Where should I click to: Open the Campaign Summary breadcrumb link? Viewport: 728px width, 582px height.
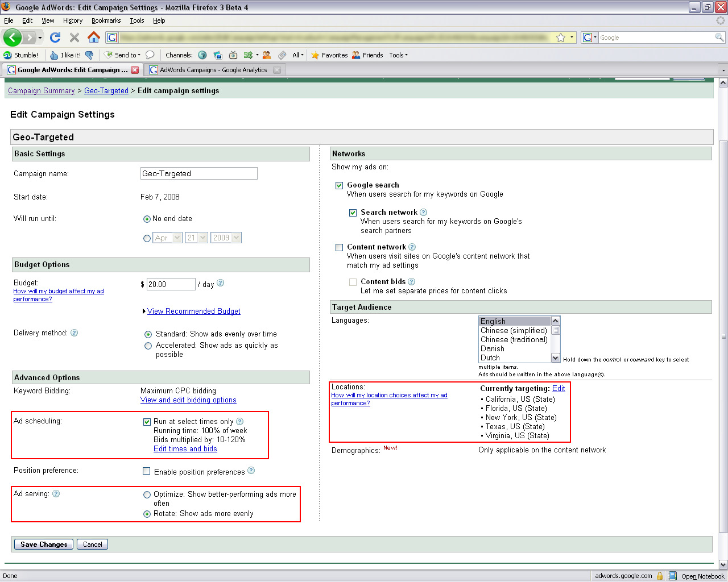point(42,90)
